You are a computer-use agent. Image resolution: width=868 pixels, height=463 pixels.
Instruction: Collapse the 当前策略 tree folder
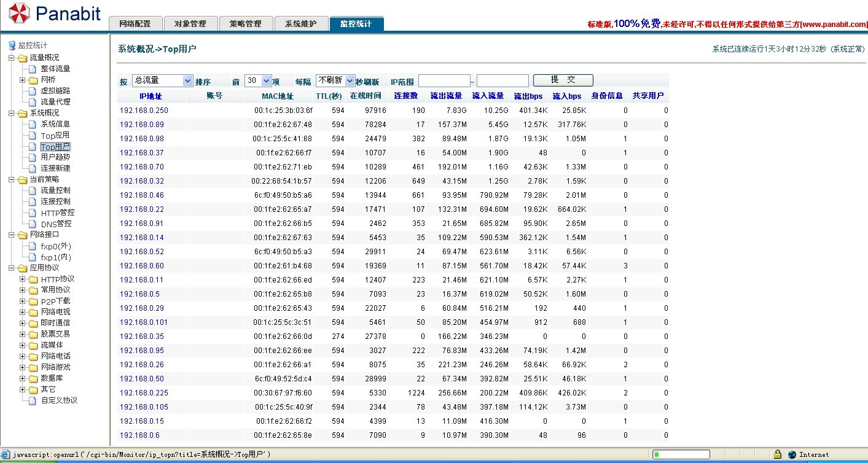12,179
